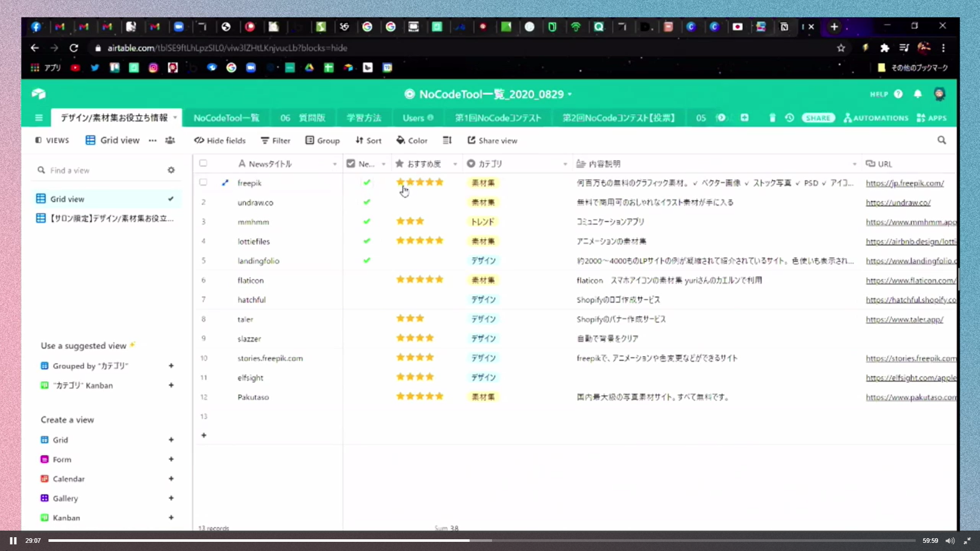This screenshot has width=980, height=551.
Task: Open the active table tab dropdown arrow
Action: coord(175,118)
